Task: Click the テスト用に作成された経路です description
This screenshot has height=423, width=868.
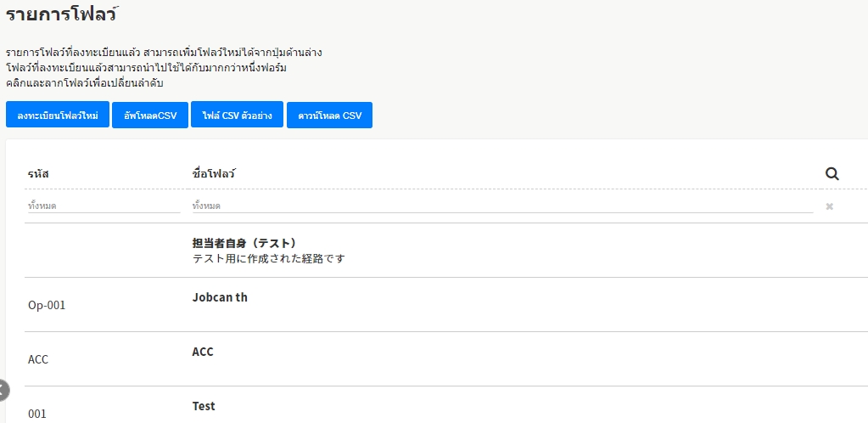Action: pyautogui.click(x=268, y=258)
